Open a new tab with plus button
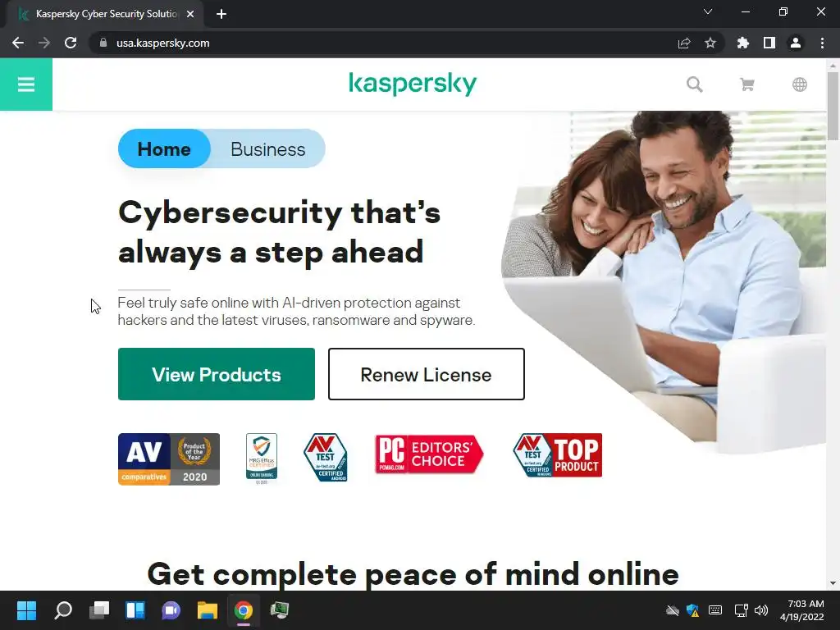Screen dimensions: 840x630 pos(221,14)
